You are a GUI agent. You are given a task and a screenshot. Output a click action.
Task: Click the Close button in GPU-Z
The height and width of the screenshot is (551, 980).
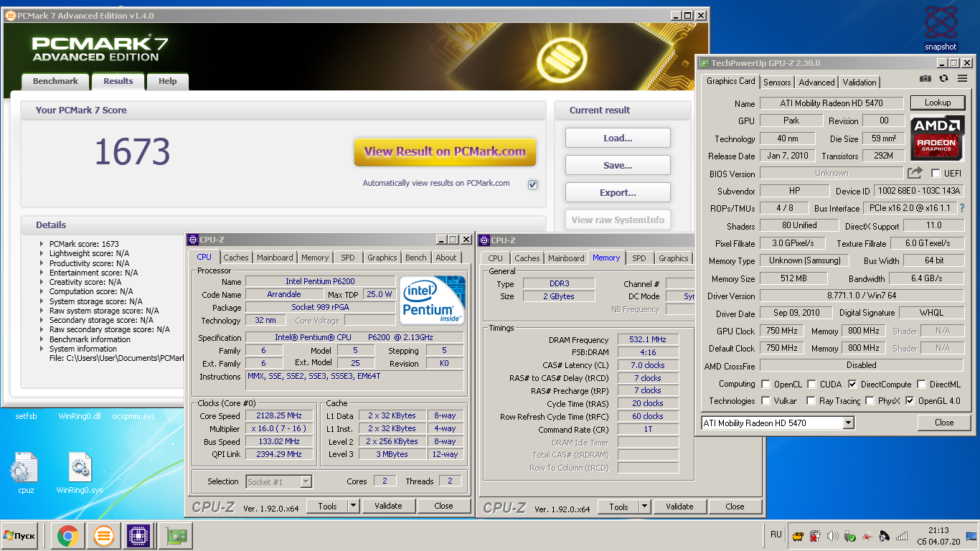(x=944, y=423)
